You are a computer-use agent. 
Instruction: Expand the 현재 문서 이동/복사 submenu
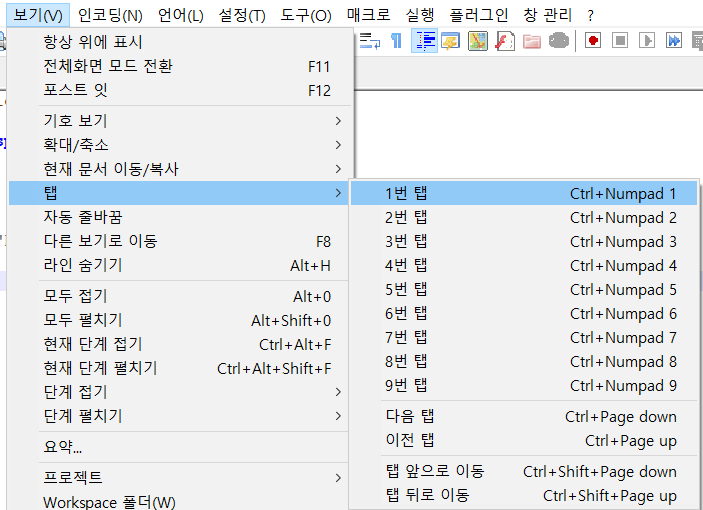coord(178,169)
